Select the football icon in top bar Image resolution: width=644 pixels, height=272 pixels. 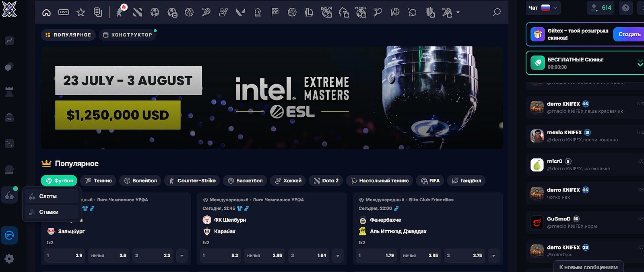pos(155,12)
